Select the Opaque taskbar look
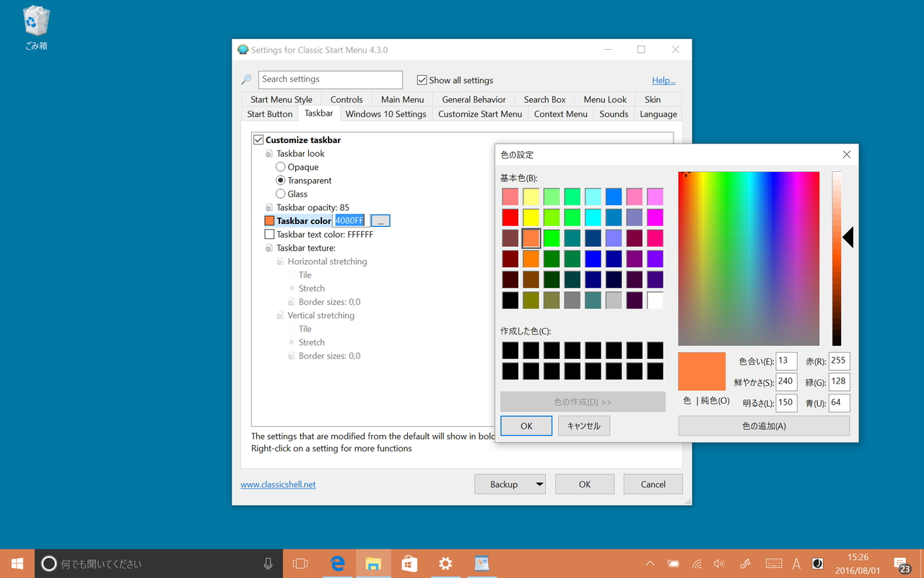This screenshot has height=578, width=924. coord(281,167)
